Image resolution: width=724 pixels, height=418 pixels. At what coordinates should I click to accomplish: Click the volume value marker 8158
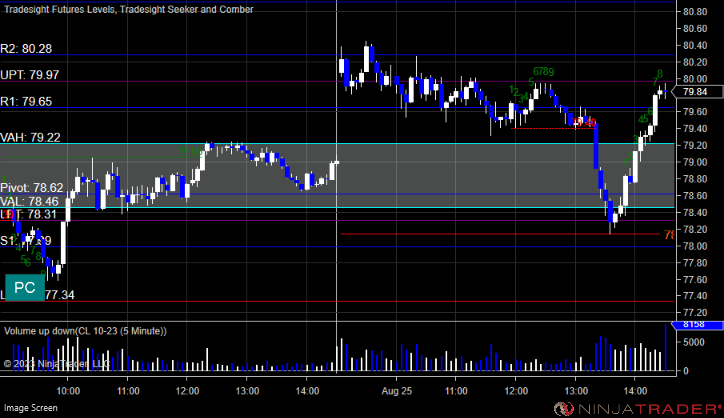coord(697,325)
